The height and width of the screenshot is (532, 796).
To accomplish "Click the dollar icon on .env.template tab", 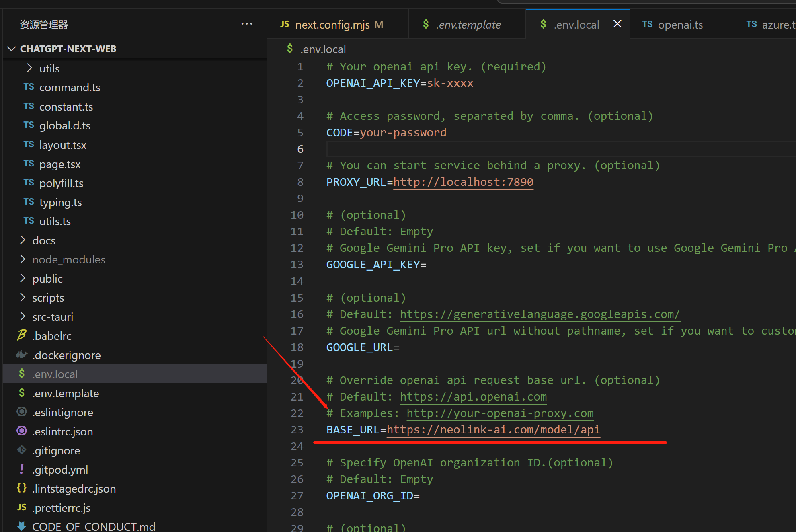I will point(426,24).
